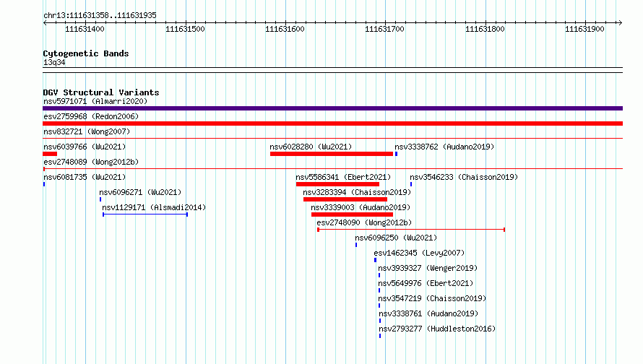The height and width of the screenshot is (364, 643).
Task: Click the red bar under nsv6028280
Action: point(332,154)
